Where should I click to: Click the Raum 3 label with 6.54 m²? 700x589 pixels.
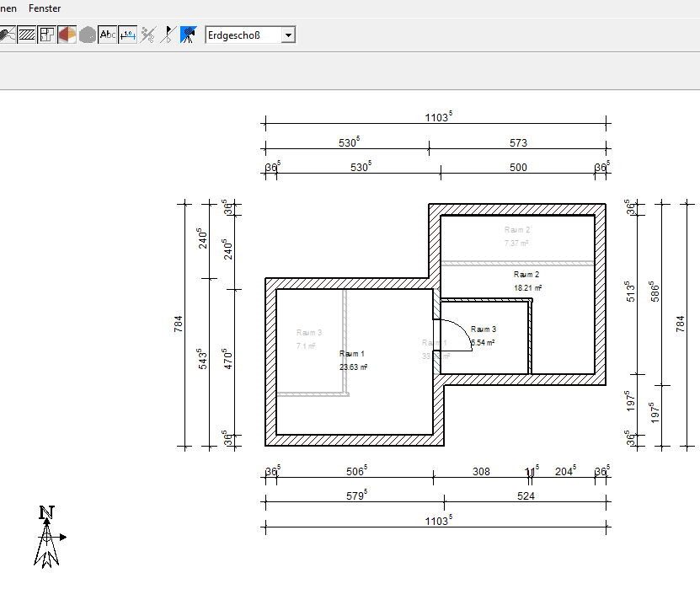tap(483, 335)
